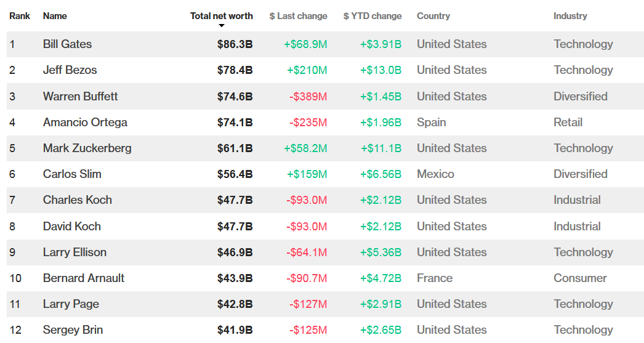Click the sort arrow under Total net worth
Image resolution: width=644 pixels, height=343 pixels.
coord(222,26)
